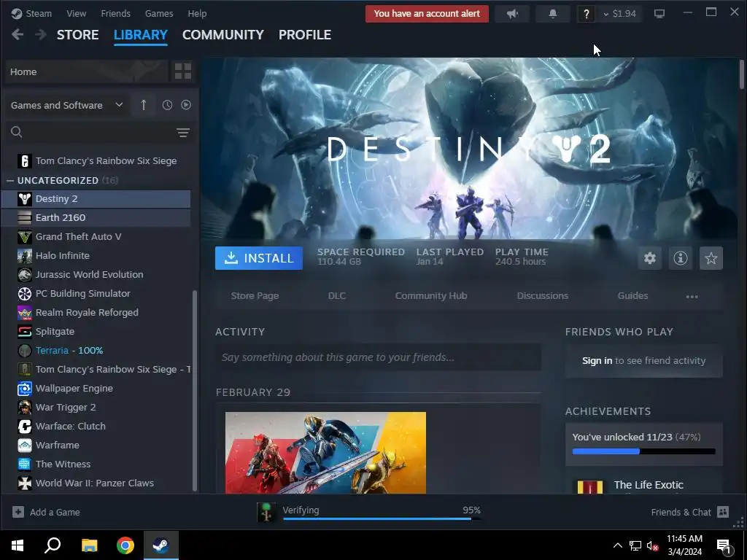The image size is (747, 560).
Task: Click the Steam logo in the title bar
Action: click(x=17, y=13)
